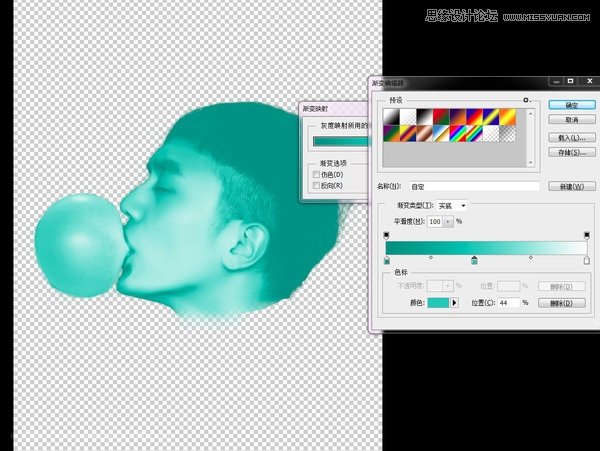Click the 新建 (New) gradient button
Image resolution: width=600 pixels, height=451 pixels.
571,186
